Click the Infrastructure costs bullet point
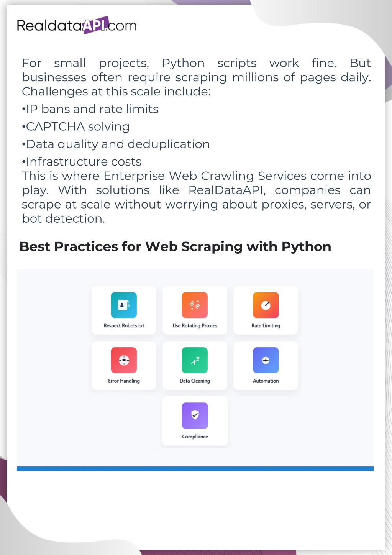The height and width of the screenshot is (555, 392). 82,162
